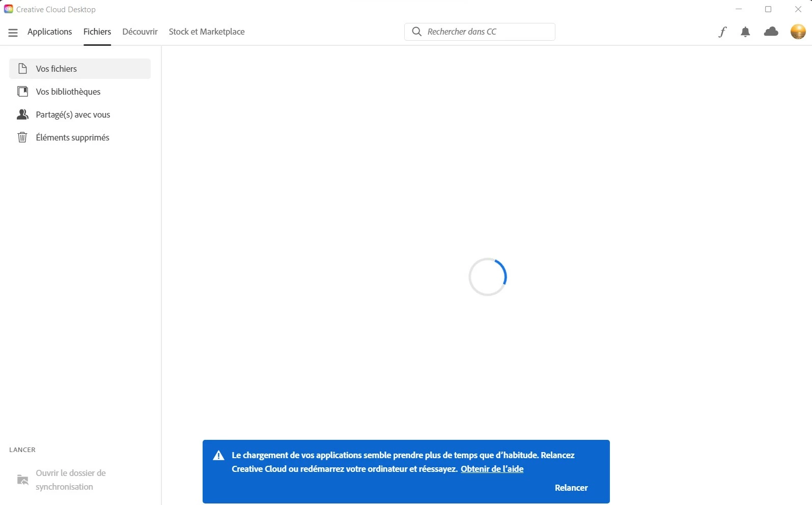This screenshot has height=505, width=812.
Task: Select the Fichiers tab
Action: [x=97, y=32]
